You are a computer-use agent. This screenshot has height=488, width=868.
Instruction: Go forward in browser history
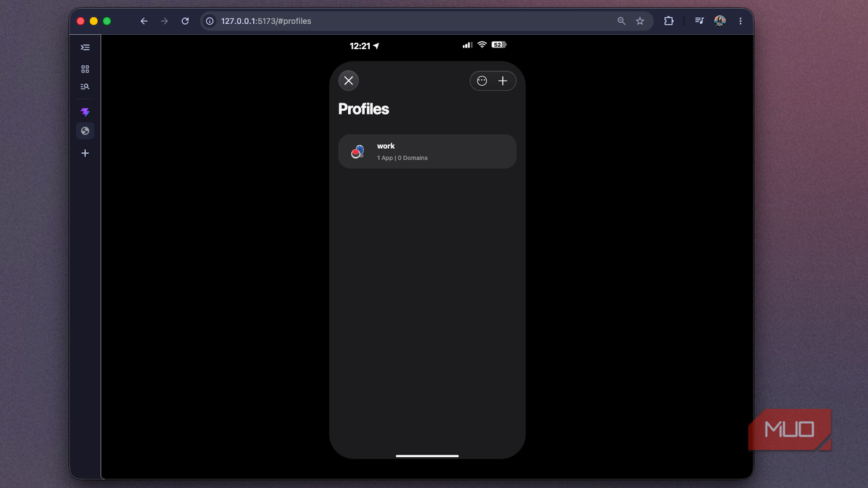[x=164, y=21]
